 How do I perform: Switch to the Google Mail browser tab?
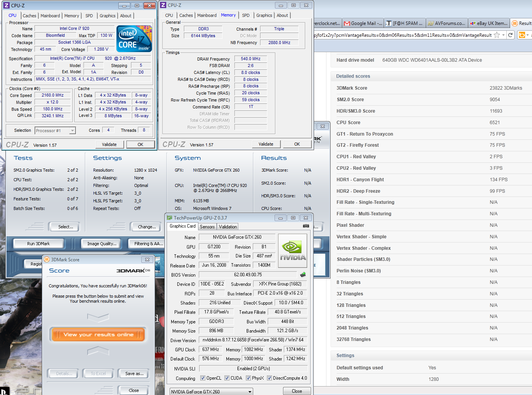[363, 23]
